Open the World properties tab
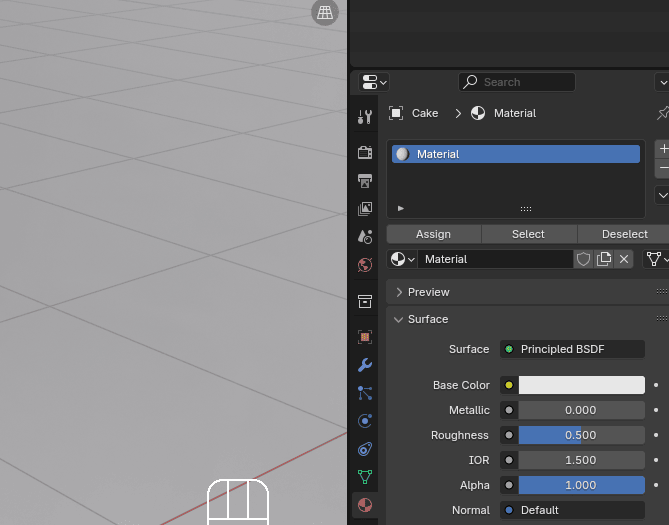The height and width of the screenshot is (525, 669). click(365, 265)
